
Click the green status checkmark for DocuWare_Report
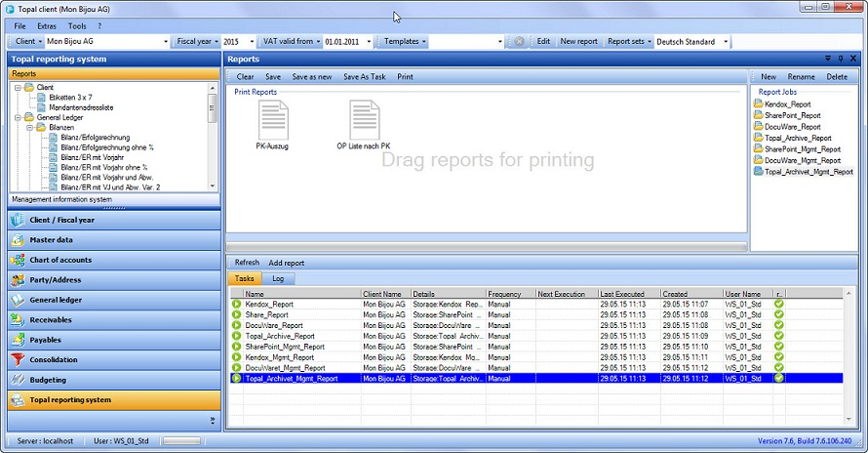point(779,325)
